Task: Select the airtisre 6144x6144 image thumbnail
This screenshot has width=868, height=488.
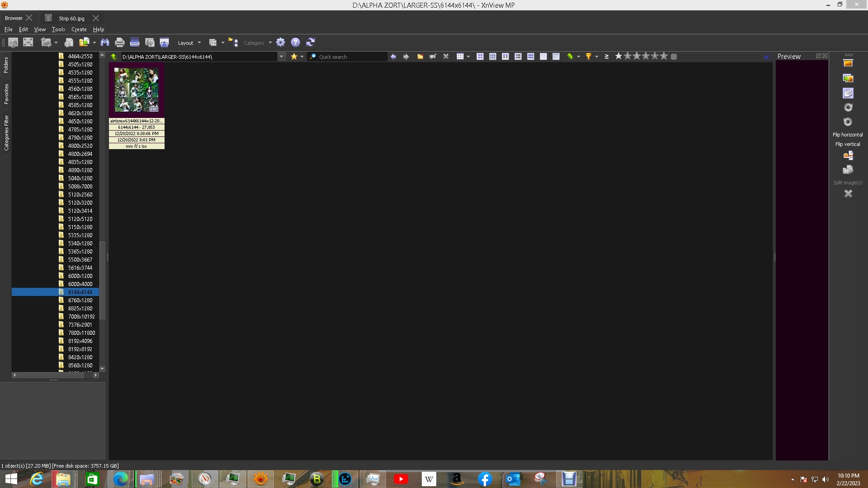Action: [136, 90]
